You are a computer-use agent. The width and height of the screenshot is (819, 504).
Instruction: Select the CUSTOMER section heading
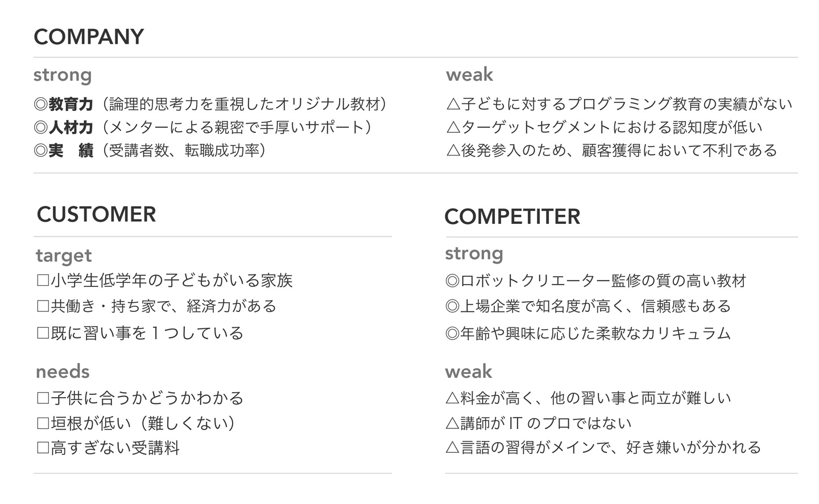coord(96,215)
